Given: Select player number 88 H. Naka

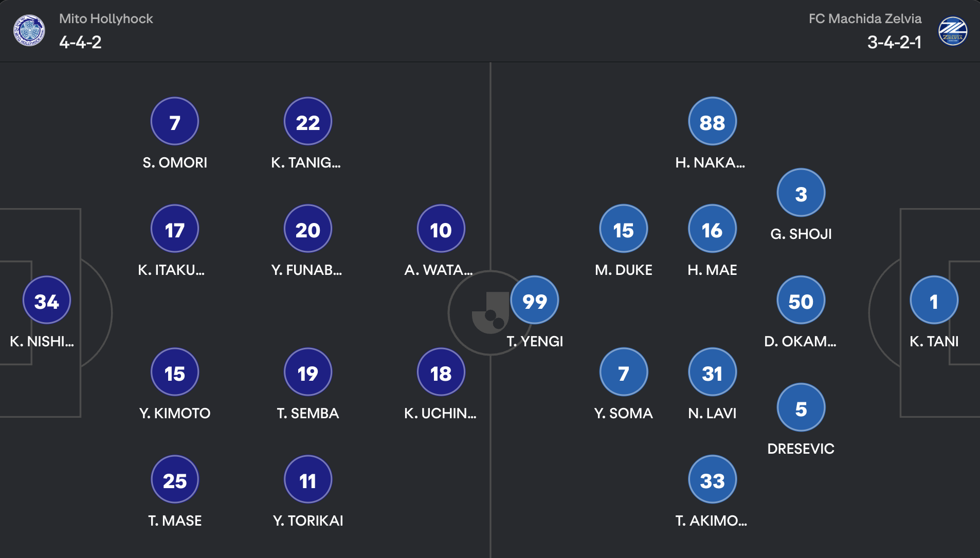Looking at the screenshot, I should (x=713, y=121).
